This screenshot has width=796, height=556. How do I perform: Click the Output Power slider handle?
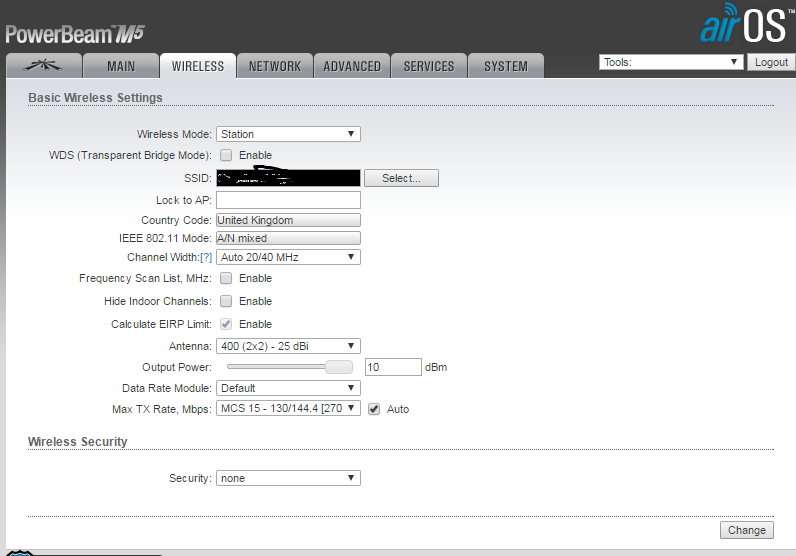339,367
